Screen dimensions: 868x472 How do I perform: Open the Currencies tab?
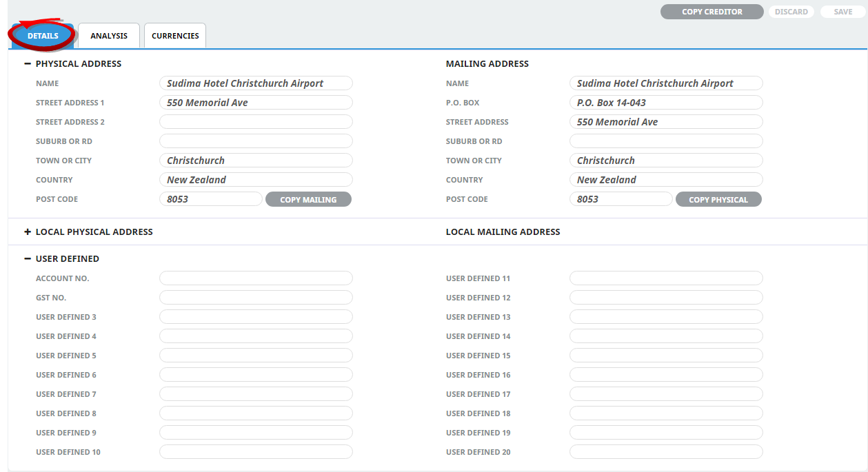tap(175, 36)
